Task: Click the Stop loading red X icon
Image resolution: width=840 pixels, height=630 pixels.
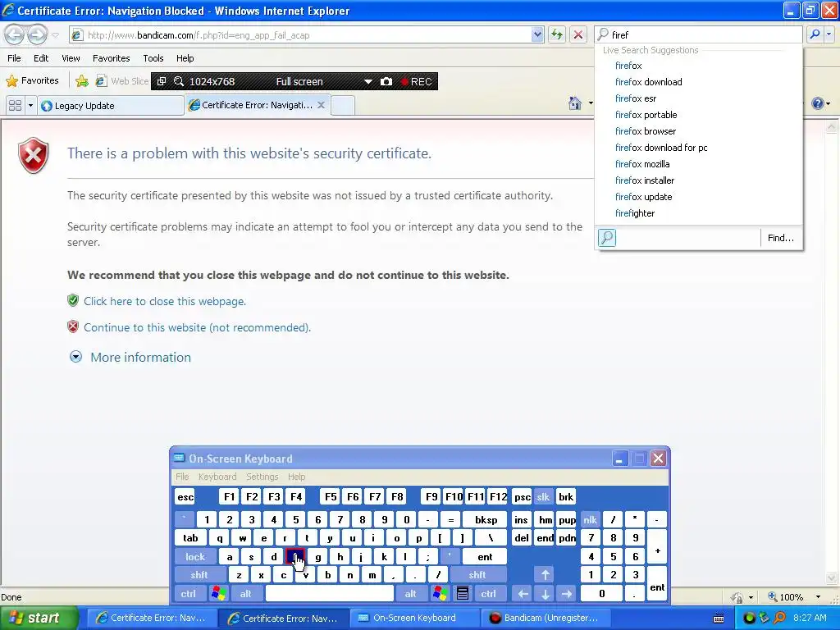Action: (578, 35)
